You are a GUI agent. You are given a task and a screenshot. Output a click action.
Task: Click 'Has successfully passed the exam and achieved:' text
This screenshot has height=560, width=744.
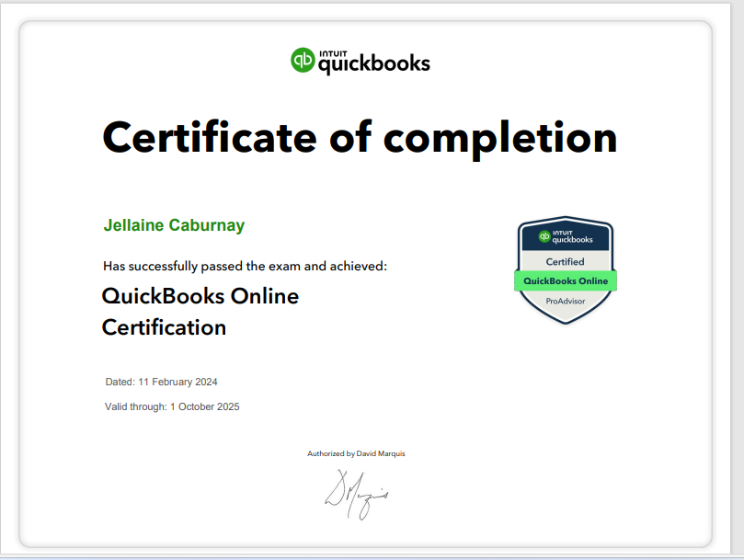[x=245, y=267]
